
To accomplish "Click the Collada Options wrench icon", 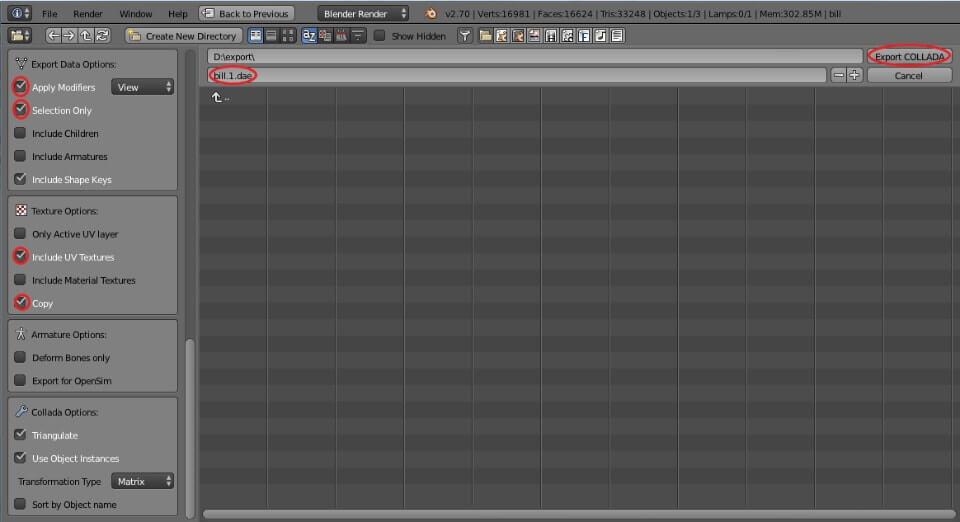I will click(x=21, y=411).
